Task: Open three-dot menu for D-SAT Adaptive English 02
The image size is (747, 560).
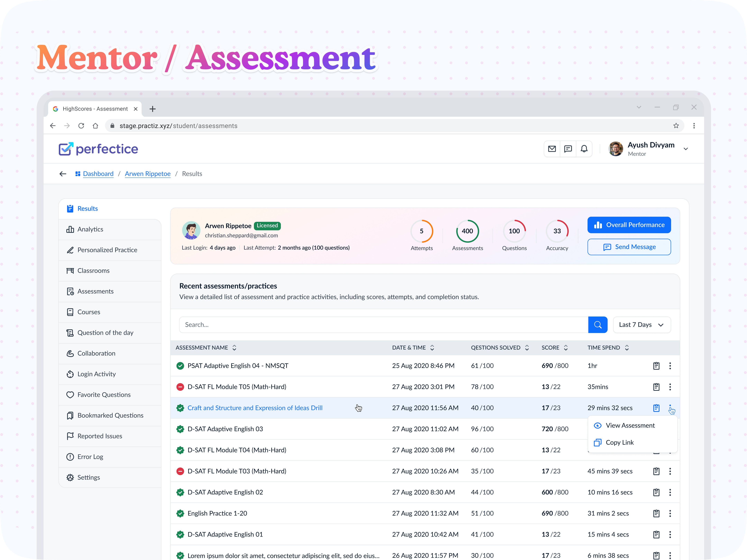Action: point(670,492)
